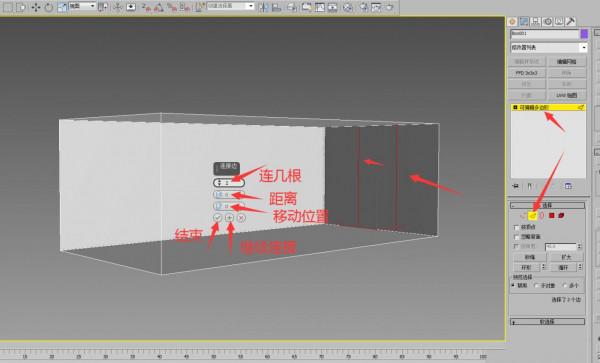Screen dimensions: 600x363
Task: Click Configure Modifier Sets icon
Action: 568,186
